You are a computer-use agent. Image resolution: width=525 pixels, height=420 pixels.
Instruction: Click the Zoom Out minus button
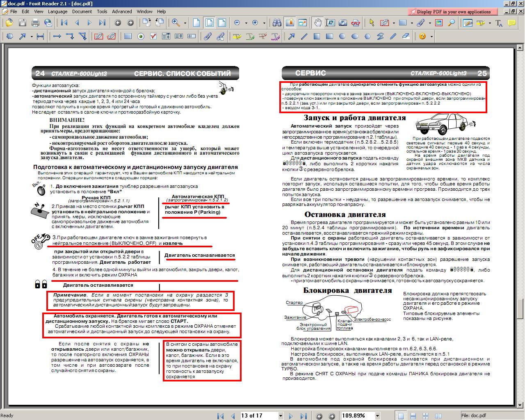[237, 23]
